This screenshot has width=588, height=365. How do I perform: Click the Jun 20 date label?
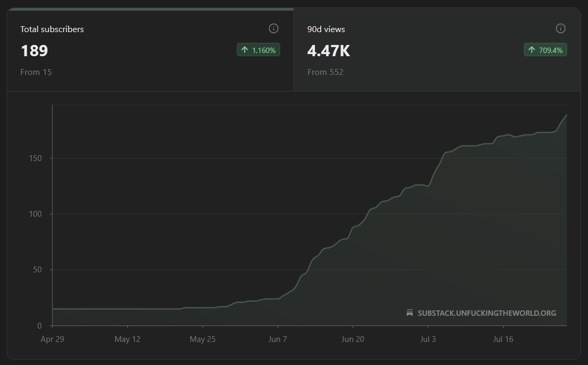coord(352,339)
